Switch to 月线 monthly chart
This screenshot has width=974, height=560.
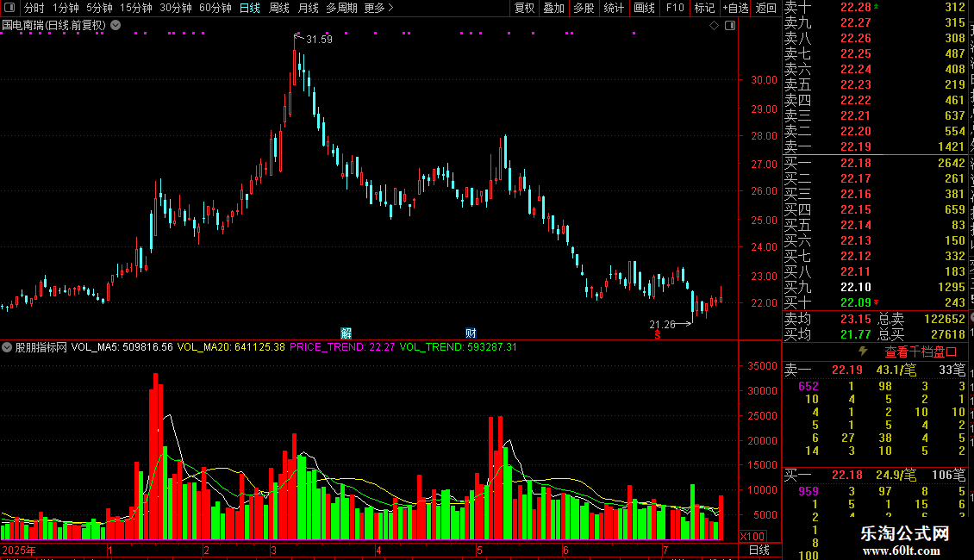point(308,8)
